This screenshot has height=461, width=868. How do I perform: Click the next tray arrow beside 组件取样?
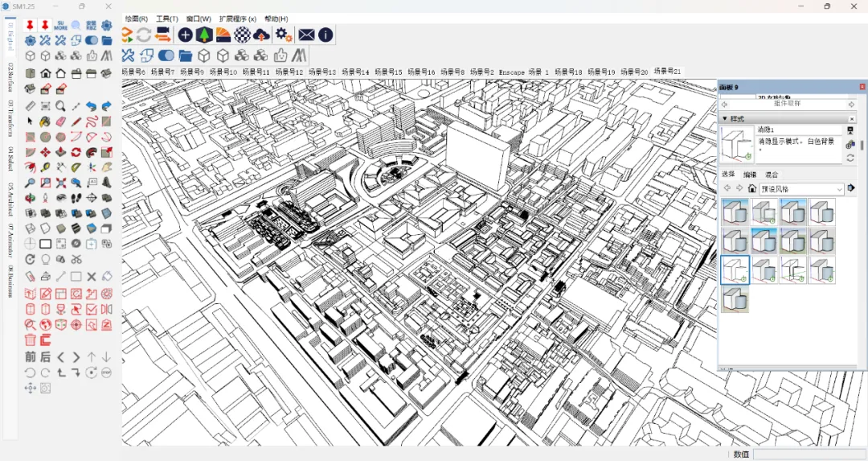pos(852,104)
